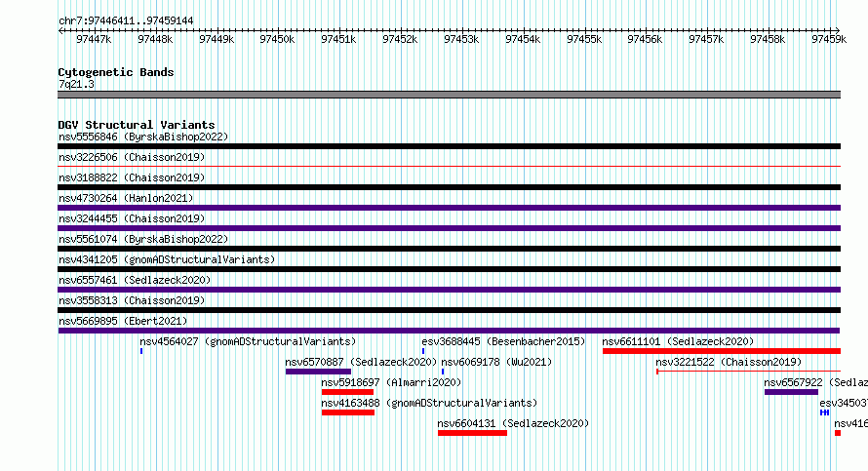Select the 97456k ruler position label
Viewport: 868px width, 471px height.
(x=645, y=39)
